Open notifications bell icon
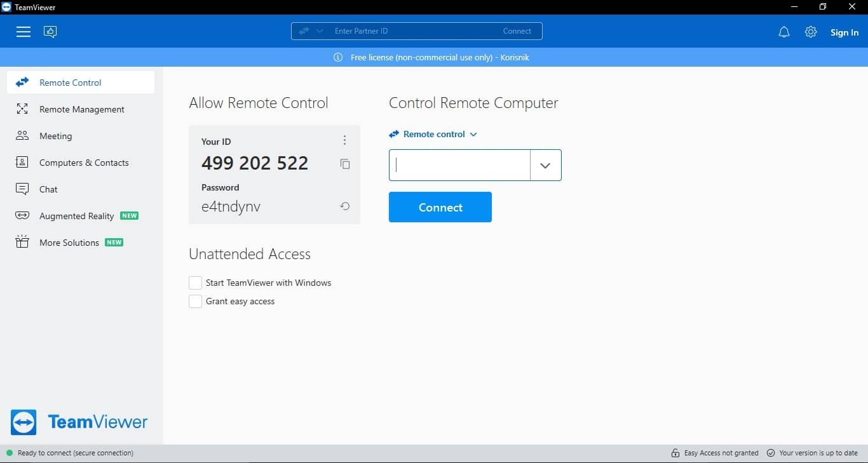868x463 pixels. [784, 32]
